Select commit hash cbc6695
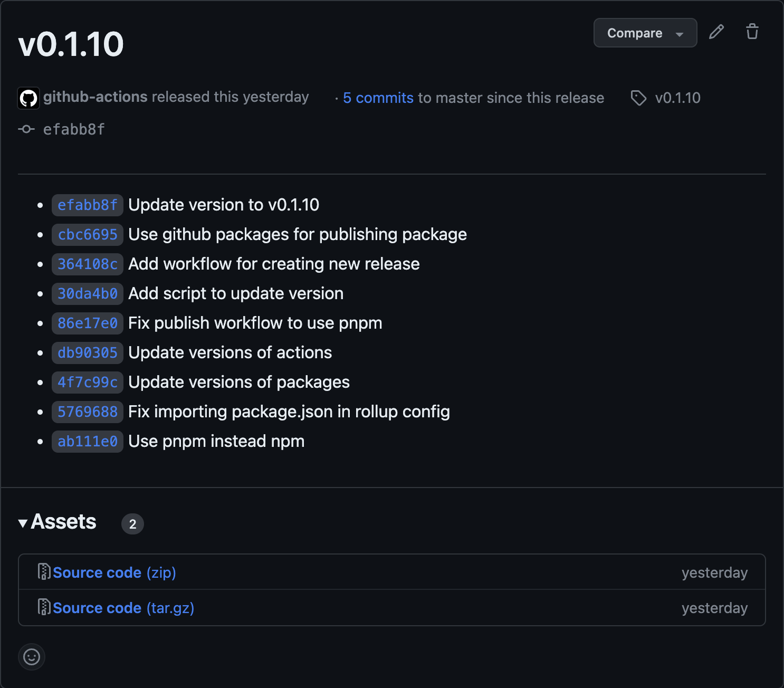This screenshot has height=688, width=784. coord(87,234)
